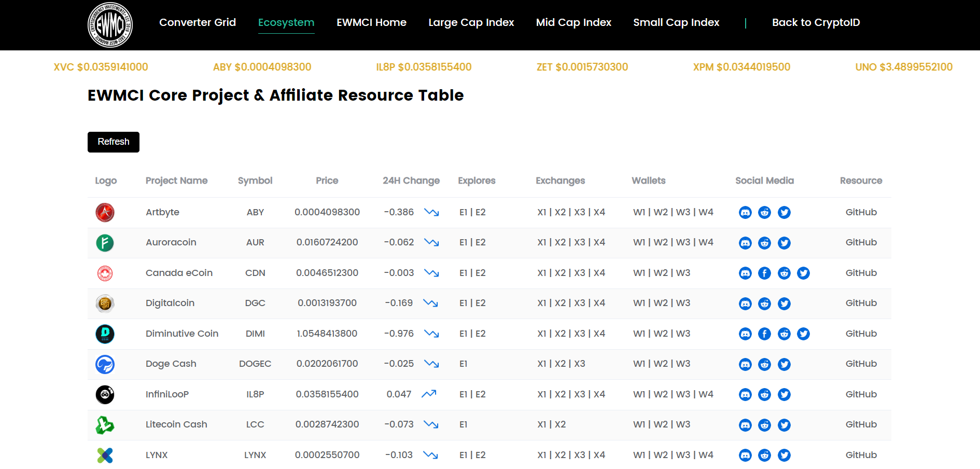Click the DOGEC symbol cell
980x469 pixels.
[255, 364]
